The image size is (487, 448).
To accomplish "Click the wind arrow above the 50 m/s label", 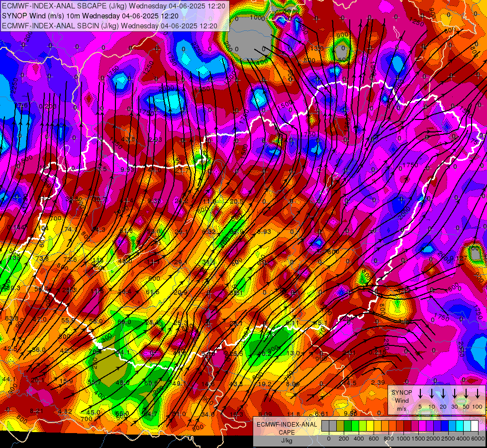I will point(466,393).
